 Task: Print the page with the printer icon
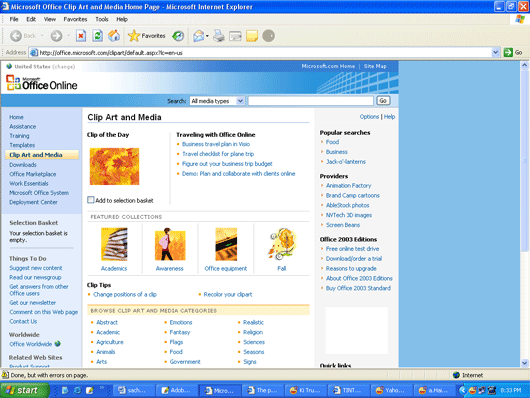point(219,36)
